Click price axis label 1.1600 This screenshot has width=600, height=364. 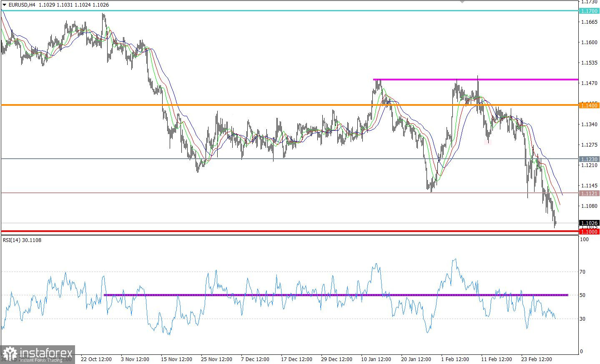point(589,42)
